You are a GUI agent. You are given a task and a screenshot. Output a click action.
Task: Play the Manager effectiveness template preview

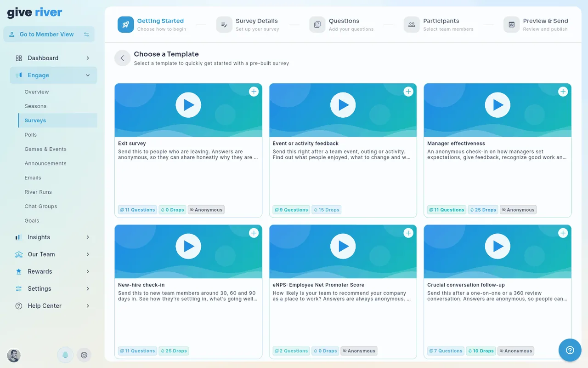click(498, 105)
